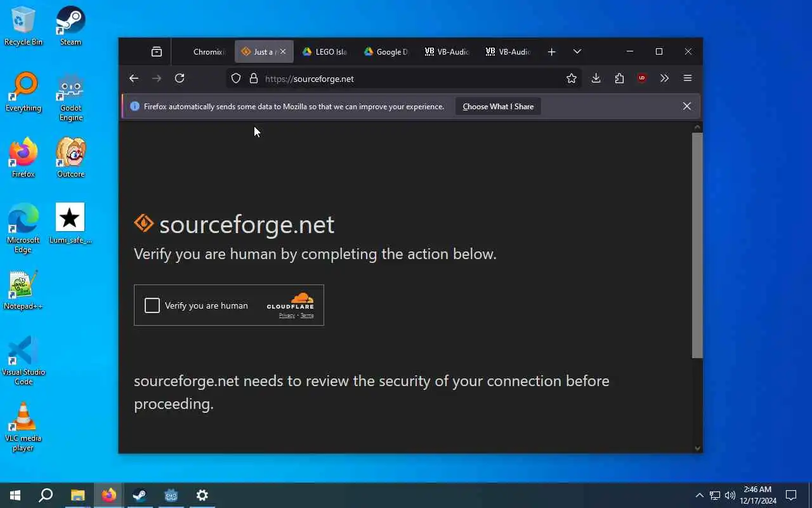Click the sourceforge.net logo icon

tap(144, 224)
